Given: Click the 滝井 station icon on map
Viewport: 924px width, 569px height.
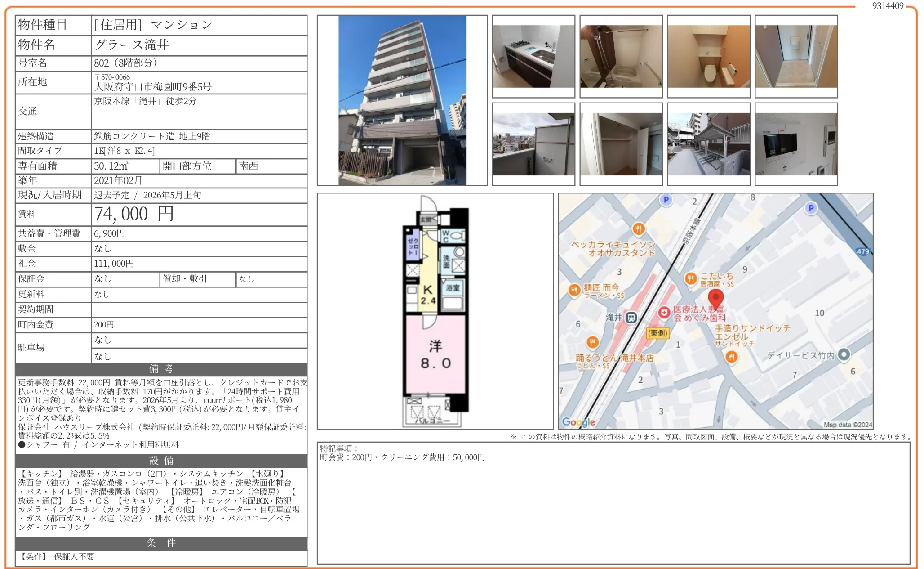Looking at the screenshot, I should pos(631,318).
